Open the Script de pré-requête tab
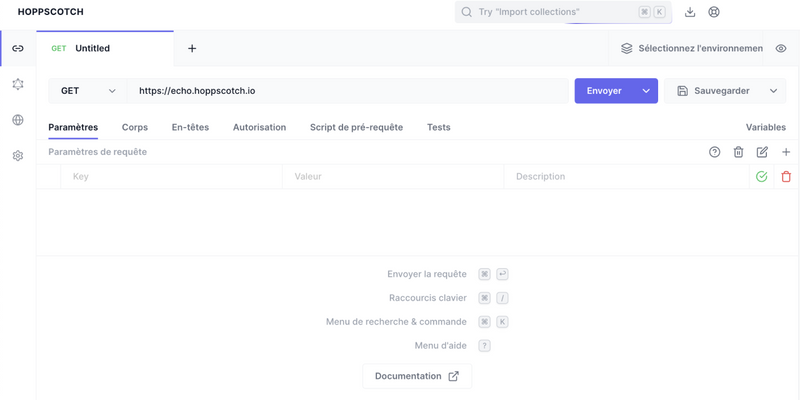The height and width of the screenshot is (400, 800). (356, 127)
